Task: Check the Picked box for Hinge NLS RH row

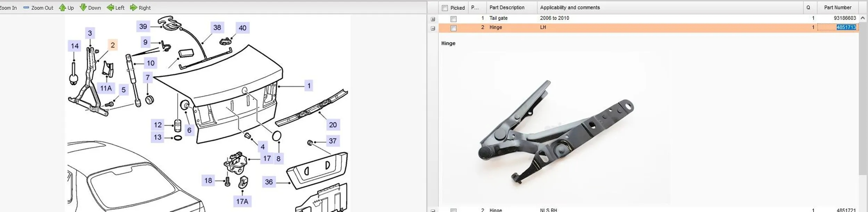Action: click(453, 210)
